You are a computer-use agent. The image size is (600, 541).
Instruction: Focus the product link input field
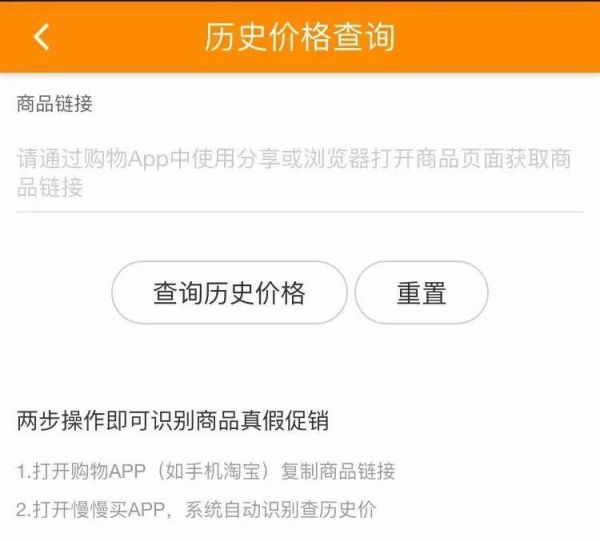(300, 173)
